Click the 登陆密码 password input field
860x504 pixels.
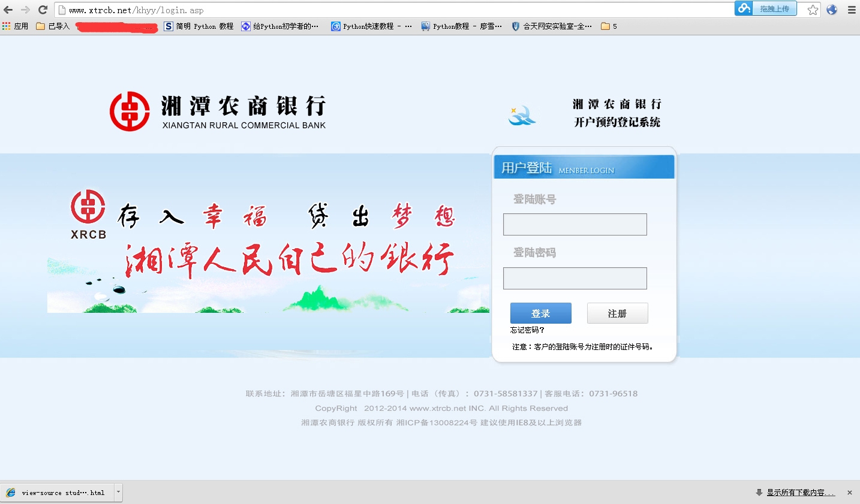click(575, 278)
